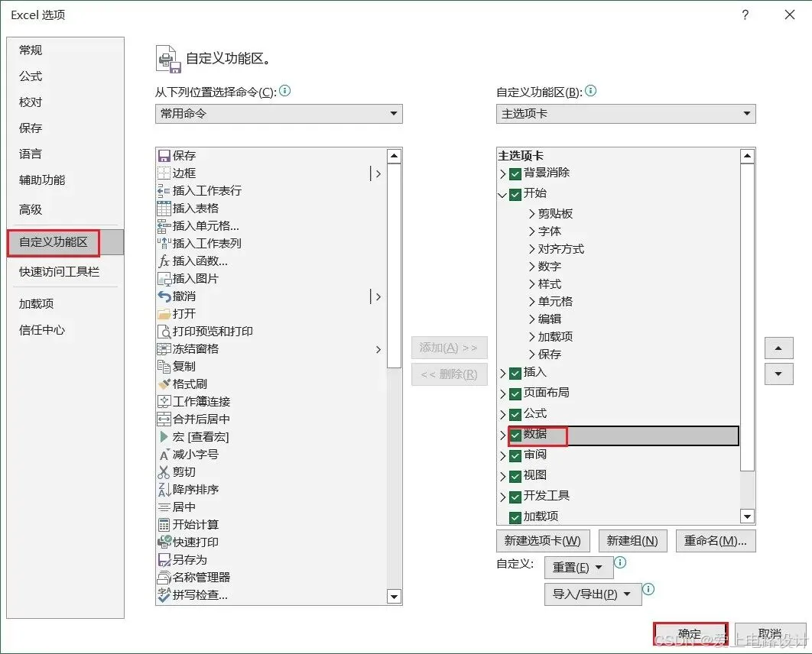
Task: Expand the 剪贴板 group
Action: click(531, 214)
